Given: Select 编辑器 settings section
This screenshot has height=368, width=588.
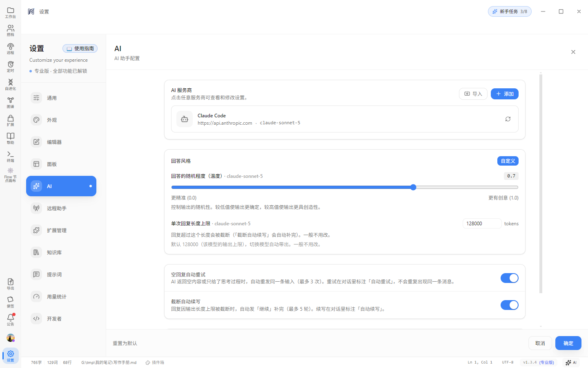Looking at the screenshot, I should point(61,142).
